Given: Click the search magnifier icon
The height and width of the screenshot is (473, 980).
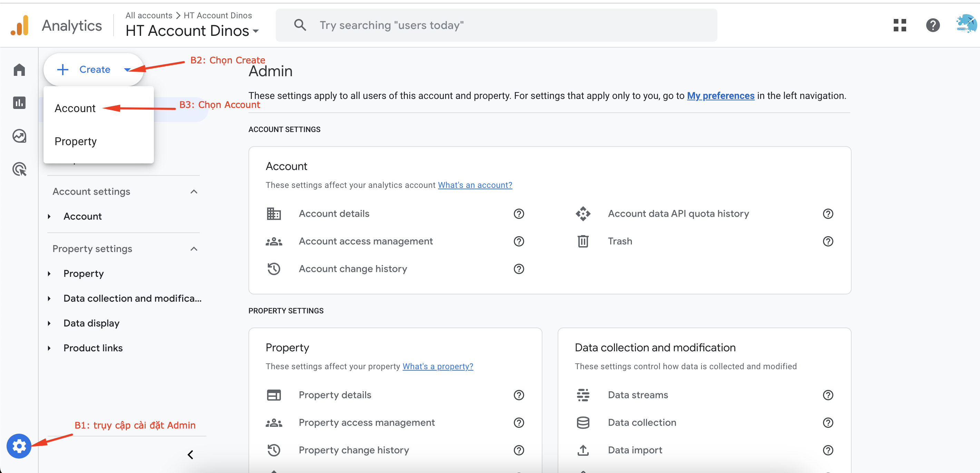Looking at the screenshot, I should point(300,25).
